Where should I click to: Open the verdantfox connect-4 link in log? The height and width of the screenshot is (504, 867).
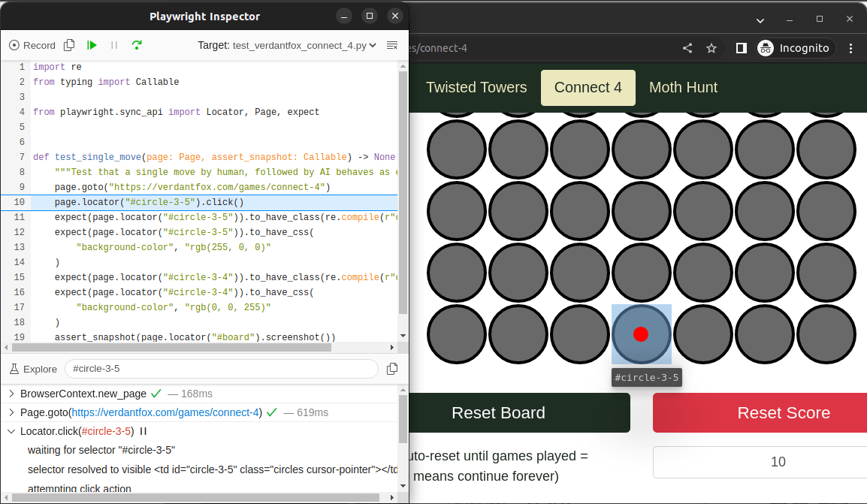[165, 412]
